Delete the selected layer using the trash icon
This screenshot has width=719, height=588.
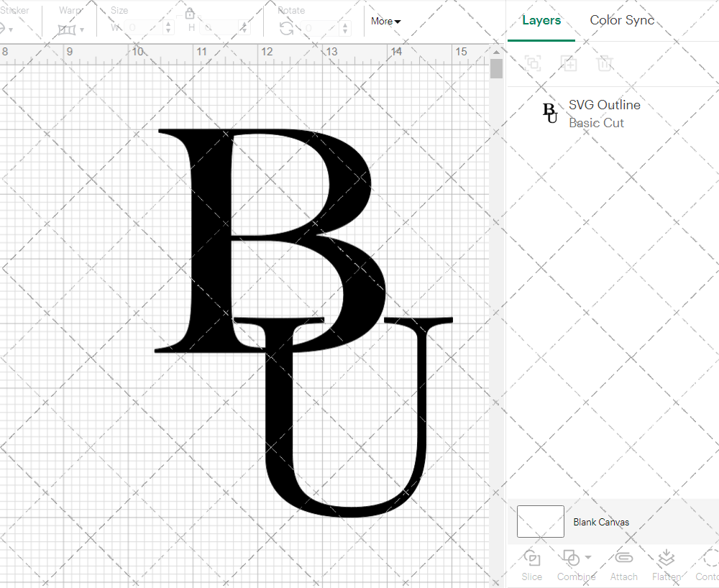(x=605, y=63)
